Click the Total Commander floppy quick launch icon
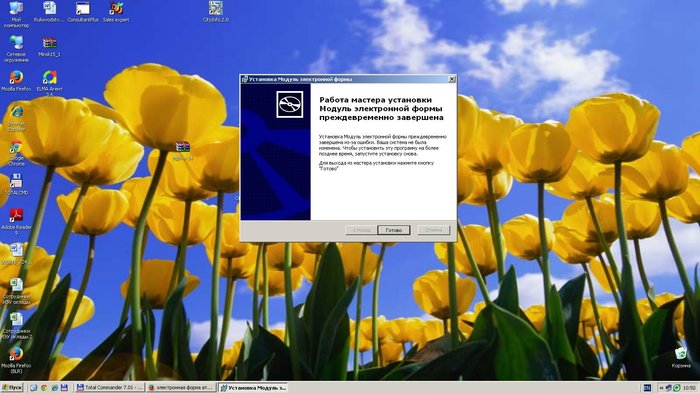 coord(64,388)
